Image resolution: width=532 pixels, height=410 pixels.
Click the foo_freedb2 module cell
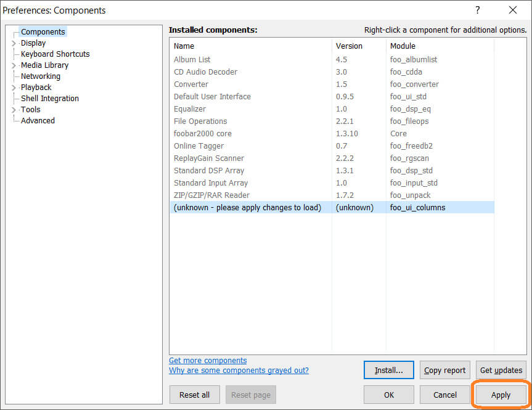coord(411,146)
